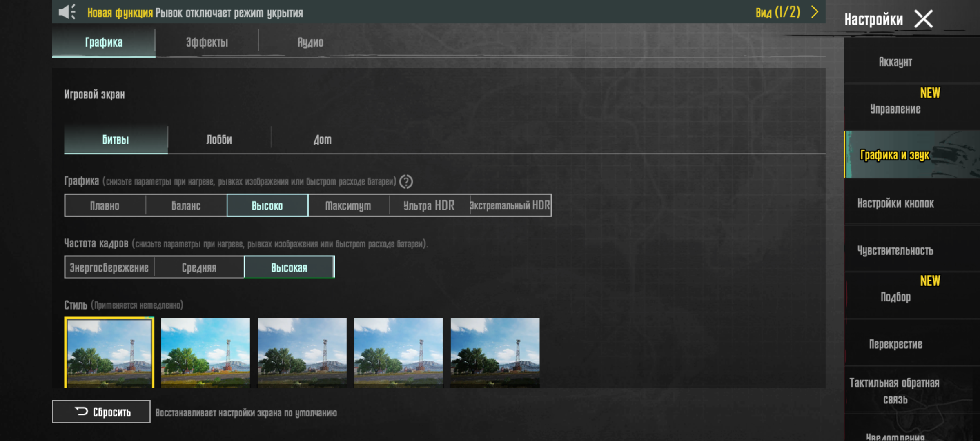
Task: Select the fifth style thumbnail
Action: [x=495, y=352]
